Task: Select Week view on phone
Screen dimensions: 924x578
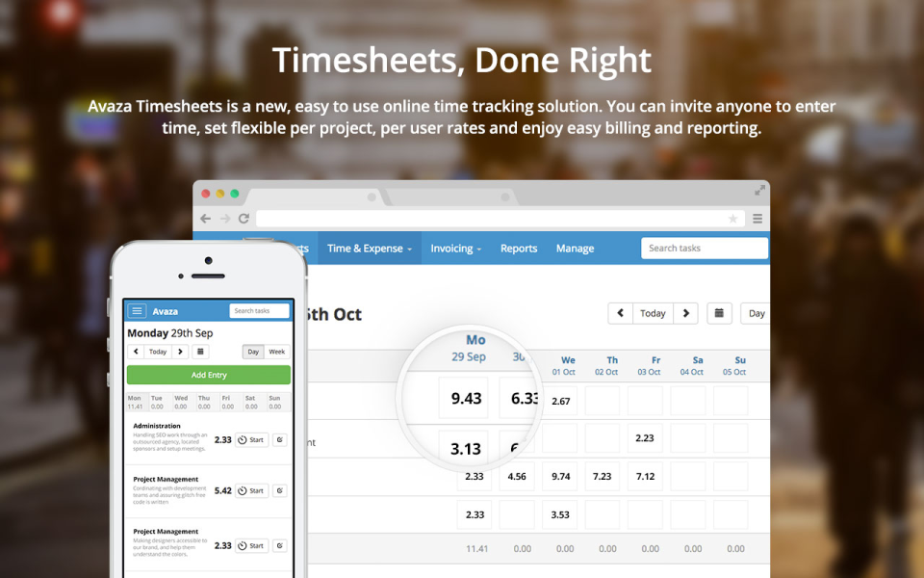Action: click(x=277, y=352)
